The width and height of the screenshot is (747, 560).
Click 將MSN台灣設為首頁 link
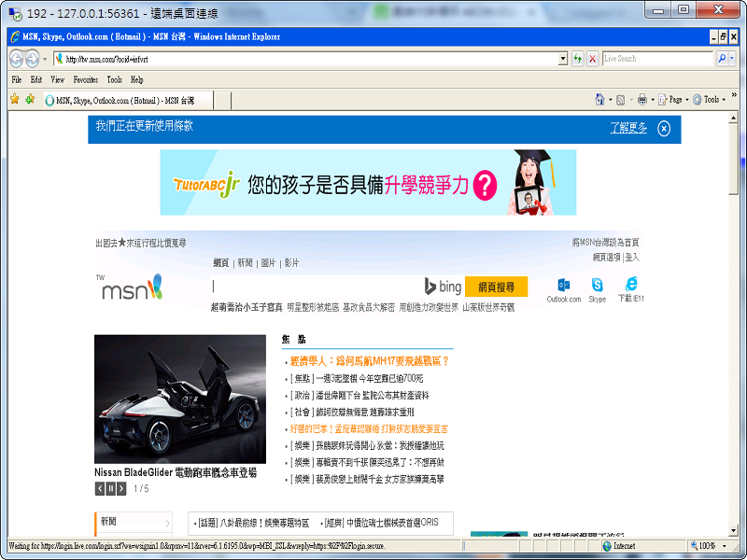605,243
